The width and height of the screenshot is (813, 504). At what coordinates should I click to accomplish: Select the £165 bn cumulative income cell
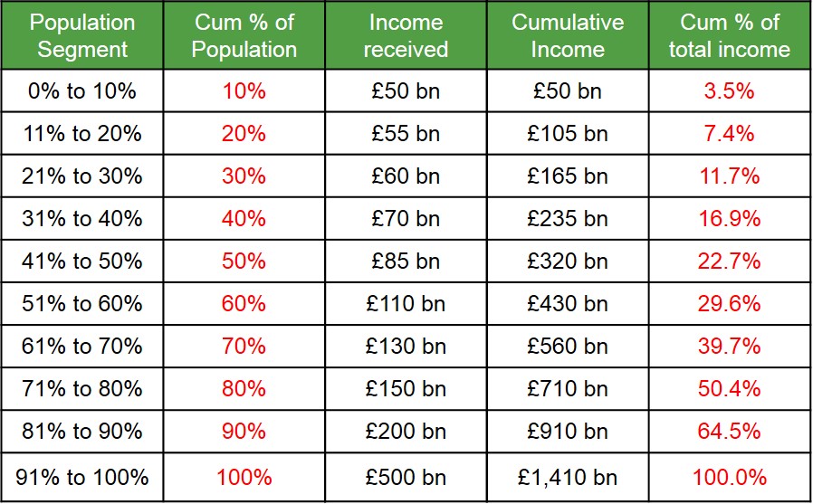[x=568, y=176]
